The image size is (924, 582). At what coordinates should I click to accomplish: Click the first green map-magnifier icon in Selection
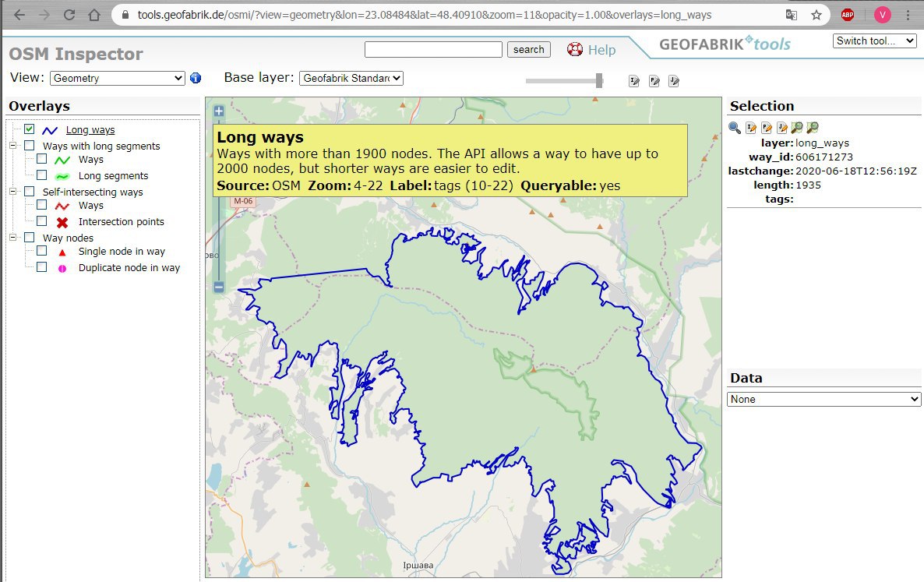pyautogui.click(x=797, y=127)
